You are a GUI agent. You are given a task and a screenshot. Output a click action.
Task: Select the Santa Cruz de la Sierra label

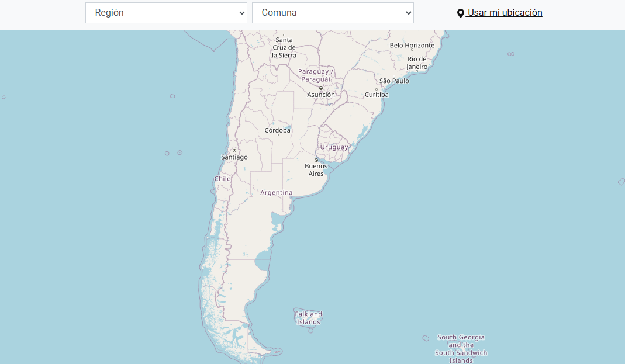point(284,48)
